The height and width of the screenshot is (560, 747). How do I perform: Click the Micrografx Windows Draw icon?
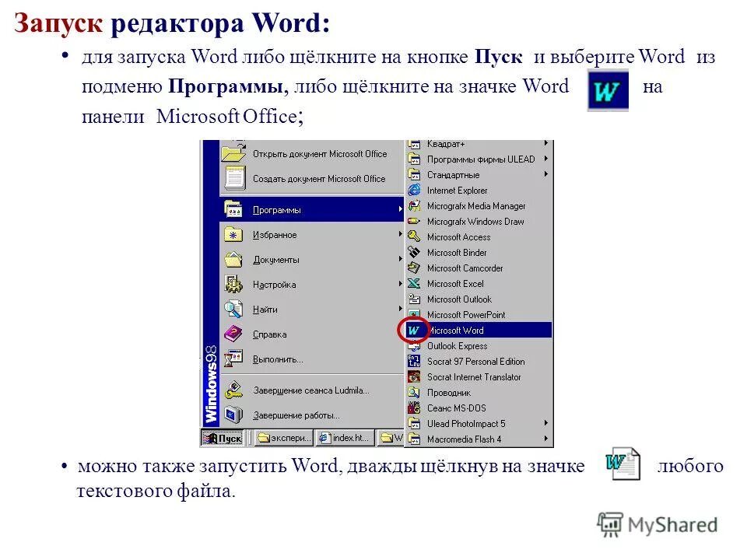click(x=414, y=222)
